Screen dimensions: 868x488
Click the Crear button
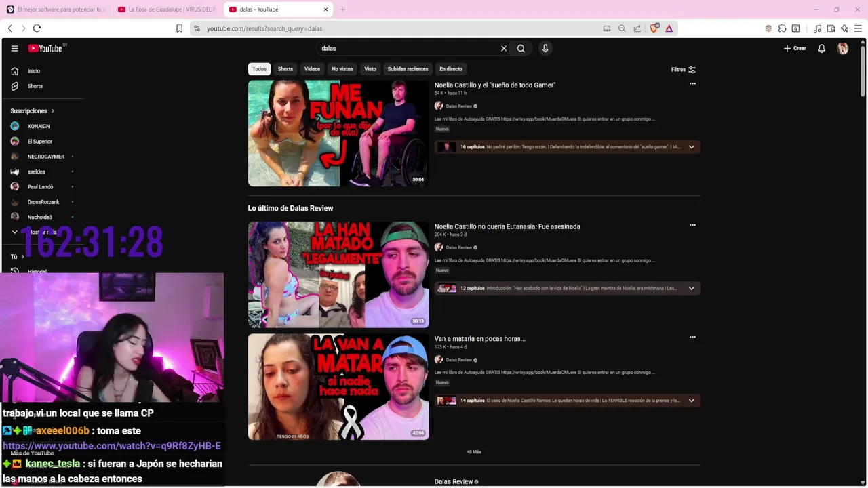pos(795,49)
